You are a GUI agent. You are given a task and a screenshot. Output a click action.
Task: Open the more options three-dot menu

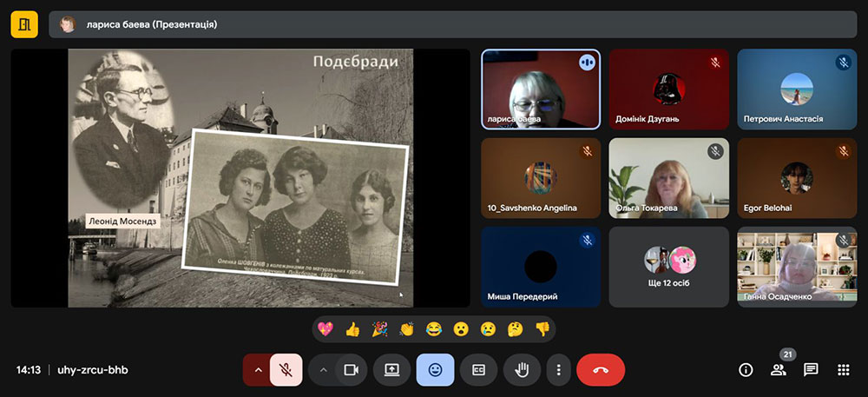click(558, 369)
